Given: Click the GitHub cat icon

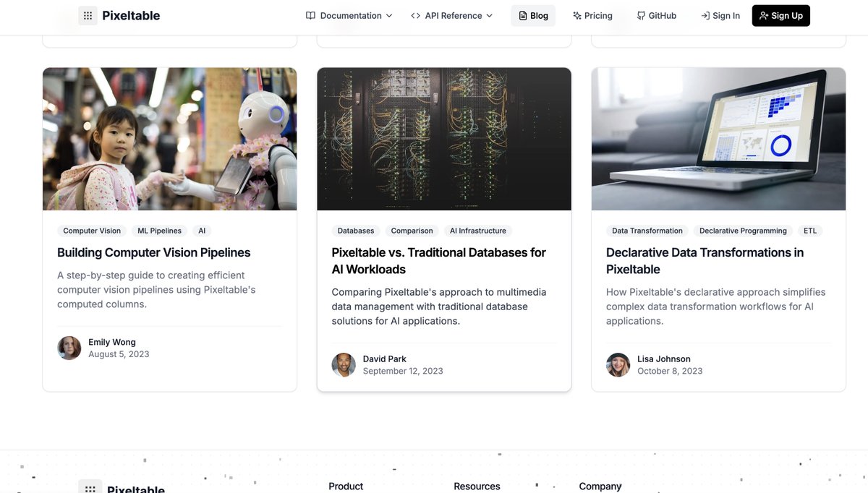Looking at the screenshot, I should click(x=641, y=16).
